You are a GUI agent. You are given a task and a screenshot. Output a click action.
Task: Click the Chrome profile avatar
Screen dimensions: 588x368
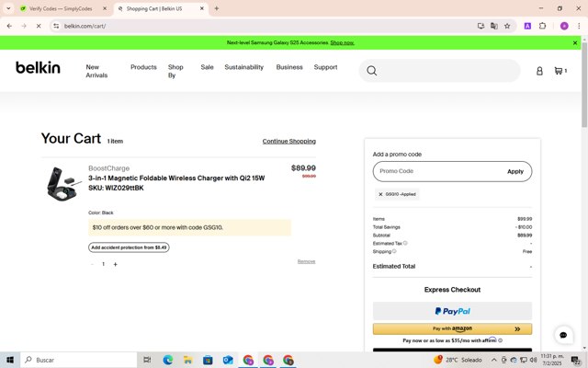tap(564, 26)
